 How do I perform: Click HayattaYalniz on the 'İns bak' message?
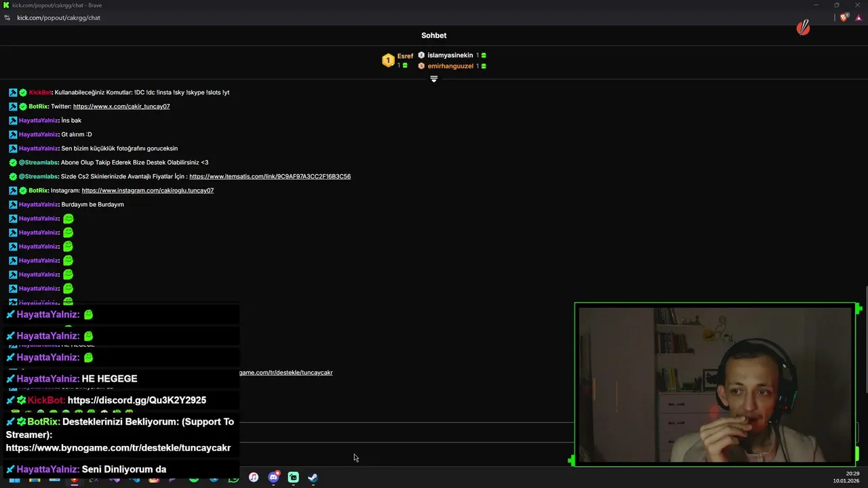coord(39,121)
